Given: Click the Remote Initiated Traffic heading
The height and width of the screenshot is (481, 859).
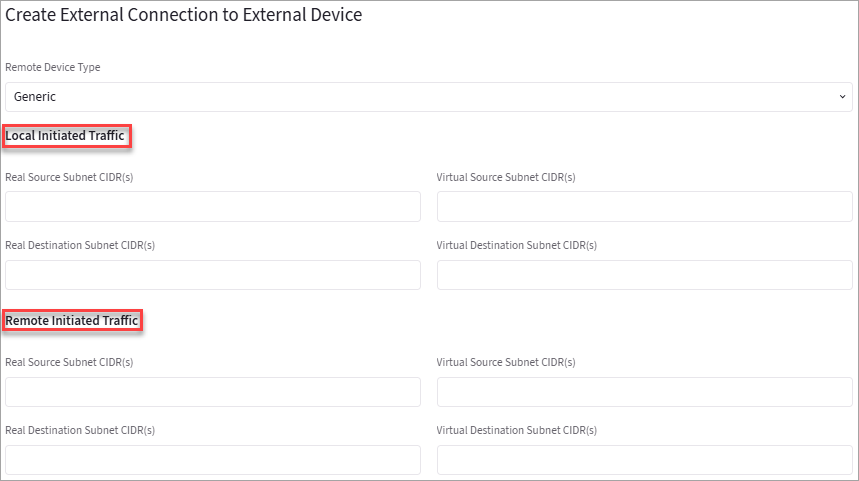Looking at the screenshot, I should (x=72, y=320).
